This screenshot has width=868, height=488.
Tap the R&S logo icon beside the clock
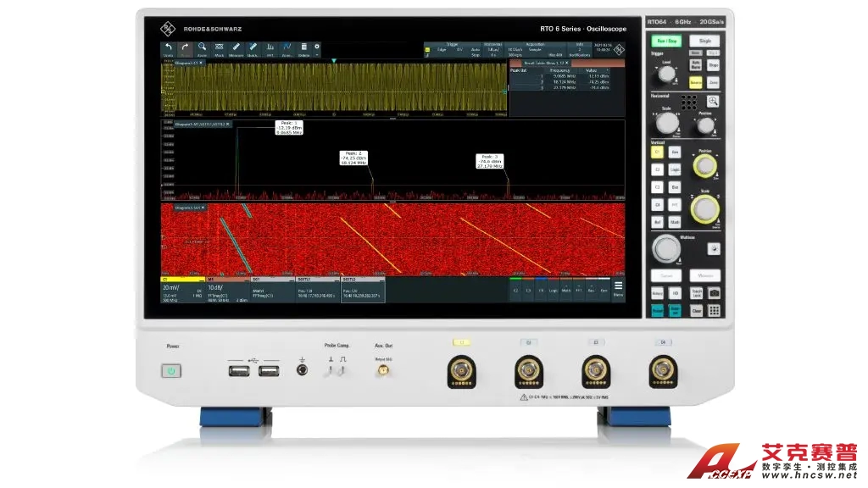tap(619, 49)
